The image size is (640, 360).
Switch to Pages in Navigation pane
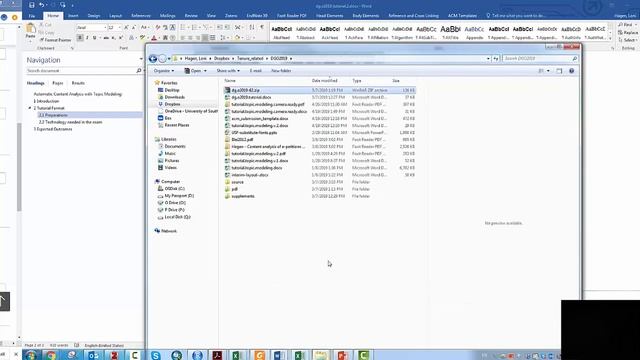tap(58, 83)
